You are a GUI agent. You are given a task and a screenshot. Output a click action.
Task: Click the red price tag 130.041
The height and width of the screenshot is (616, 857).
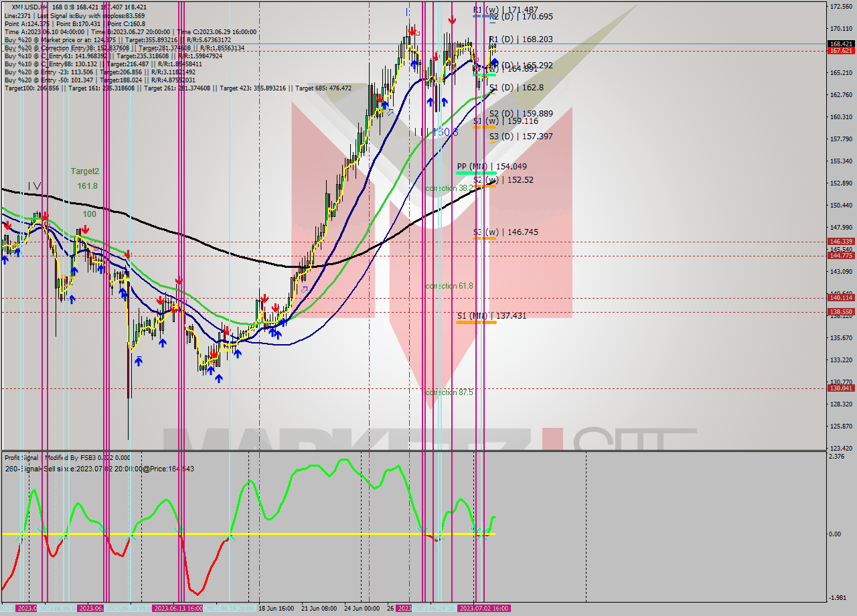840,388
